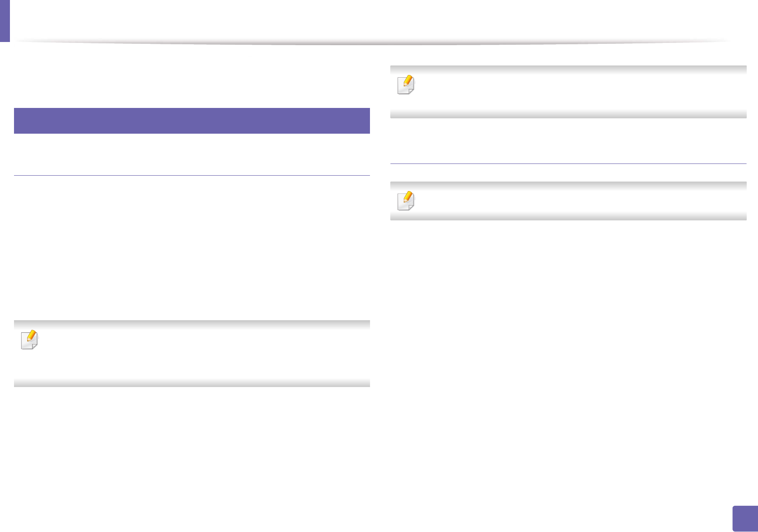The height and width of the screenshot is (532, 758).
Task: Click the blank area between the two right-column notes
Action: pyautogui.click(x=568, y=141)
